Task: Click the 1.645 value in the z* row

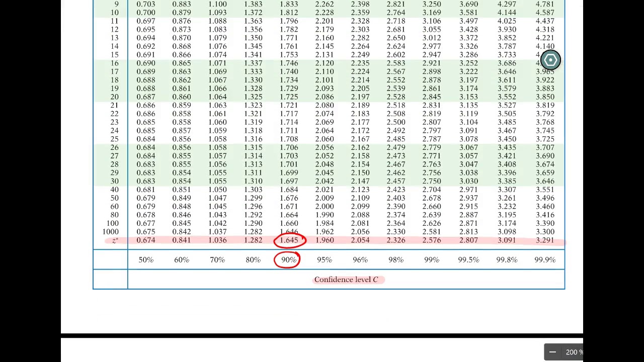Action: click(289, 240)
